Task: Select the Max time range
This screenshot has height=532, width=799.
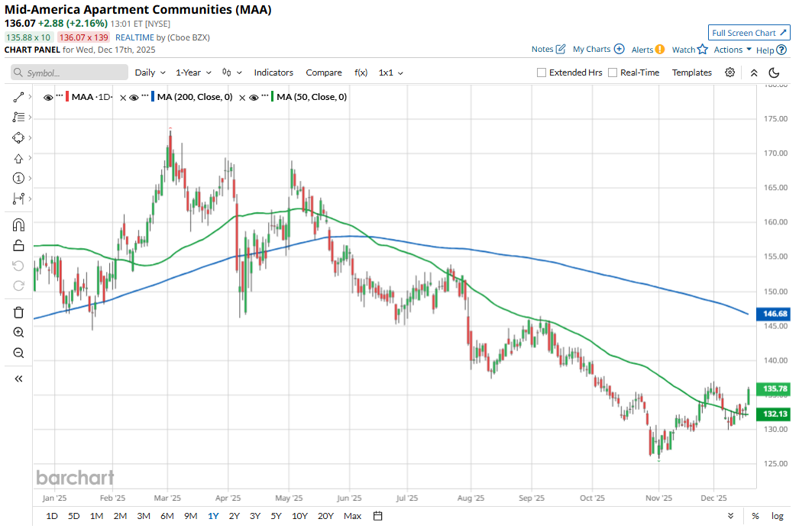Action: (x=353, y=516)
